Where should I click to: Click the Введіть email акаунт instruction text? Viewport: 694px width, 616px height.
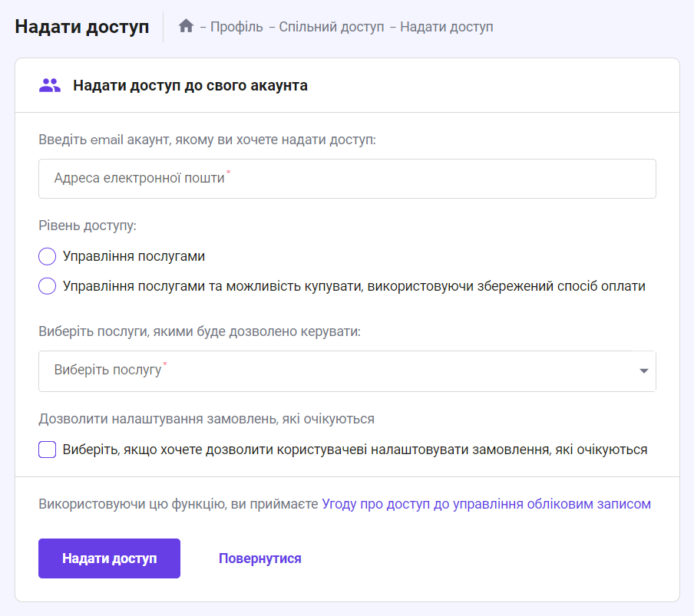[207, 140]
